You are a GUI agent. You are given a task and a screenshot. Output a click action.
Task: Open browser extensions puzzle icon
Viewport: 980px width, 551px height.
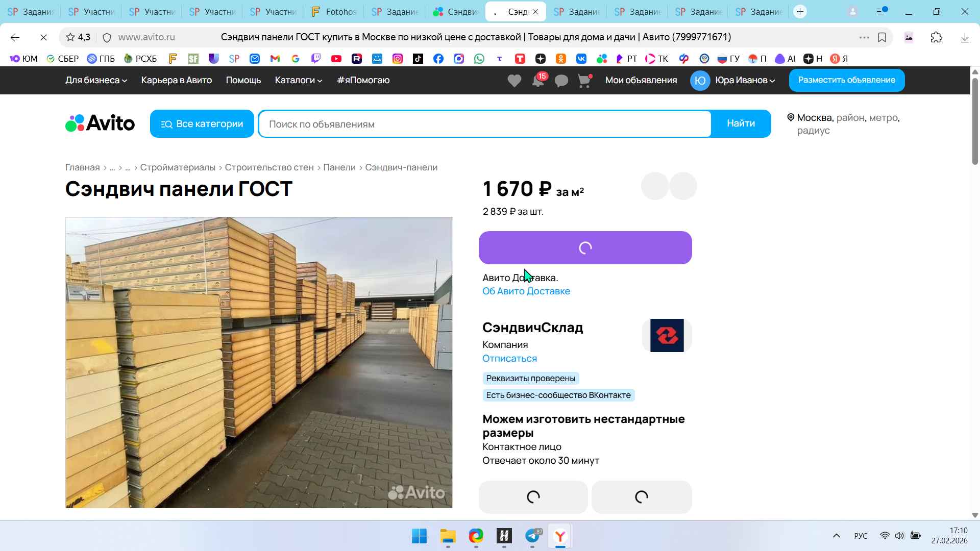click(936, 37)
